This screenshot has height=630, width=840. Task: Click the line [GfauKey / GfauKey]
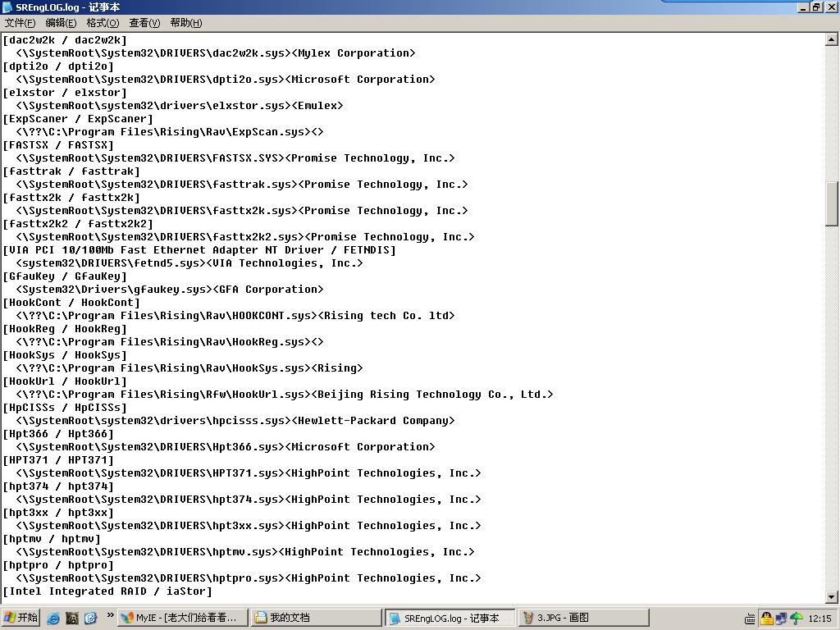pos(65,276)
